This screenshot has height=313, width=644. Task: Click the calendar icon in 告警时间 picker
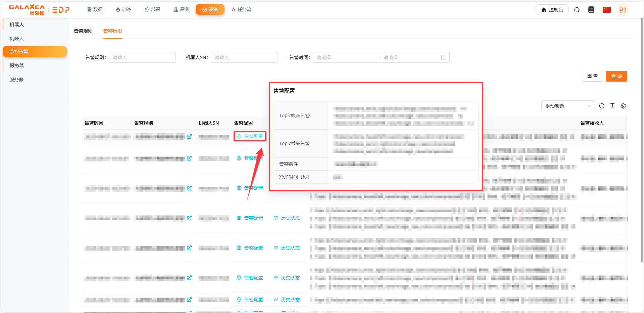443,57
